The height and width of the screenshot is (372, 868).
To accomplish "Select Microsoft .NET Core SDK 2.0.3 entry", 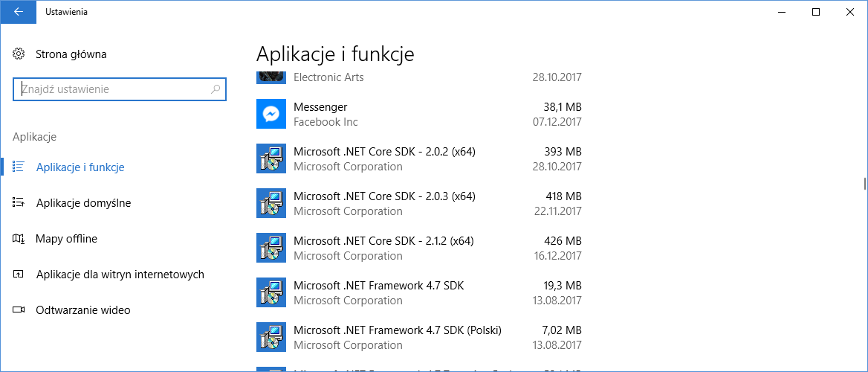I will click(x=419, y=203).
